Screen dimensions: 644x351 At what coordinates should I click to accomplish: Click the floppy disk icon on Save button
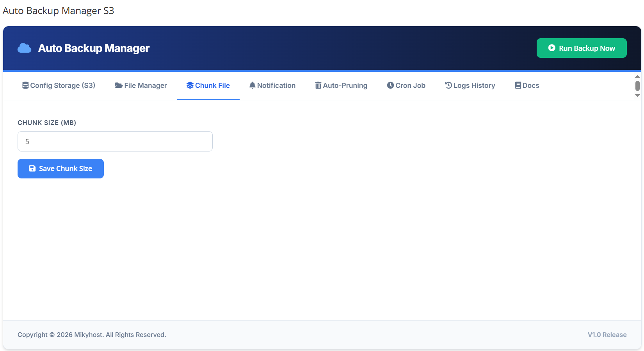[32, 168]
